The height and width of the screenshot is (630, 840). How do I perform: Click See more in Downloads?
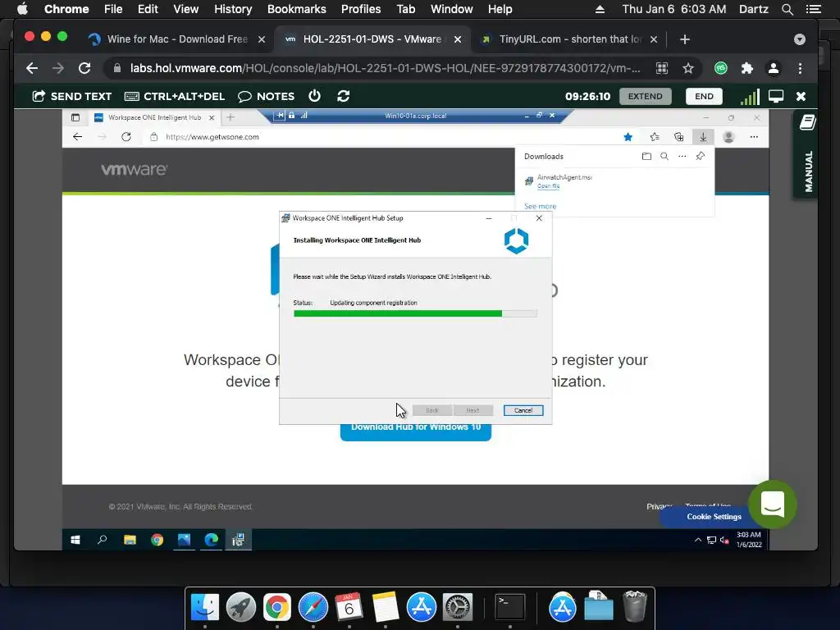coord(540,206)
